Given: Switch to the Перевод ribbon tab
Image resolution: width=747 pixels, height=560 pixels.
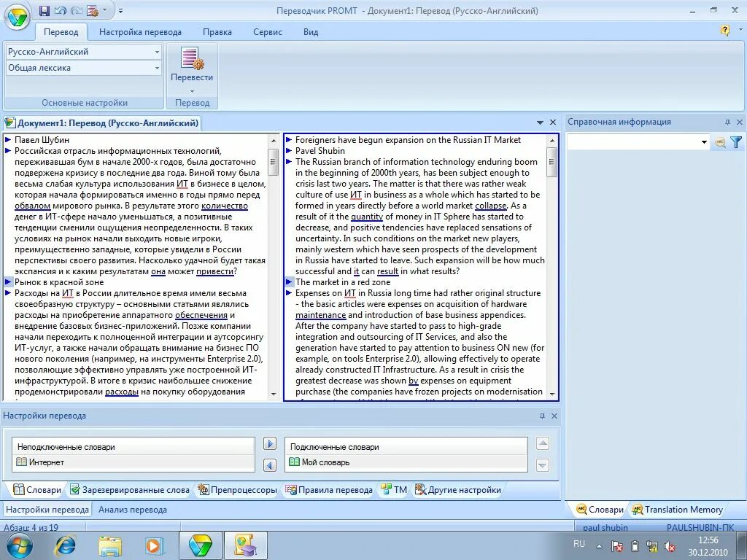Looking at the screenshot, I should click(x=61, y=32).
